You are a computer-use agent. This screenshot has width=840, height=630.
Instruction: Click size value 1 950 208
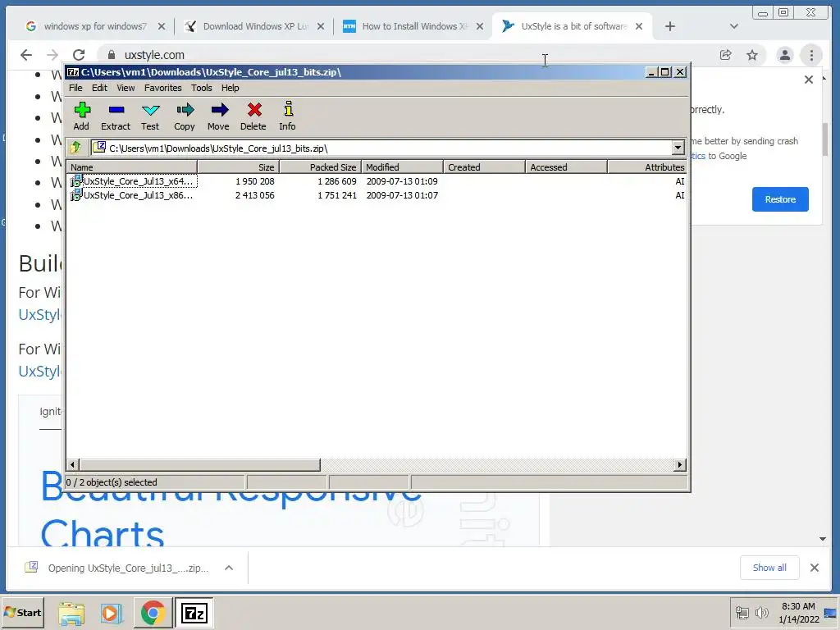(x=255, y=181)
